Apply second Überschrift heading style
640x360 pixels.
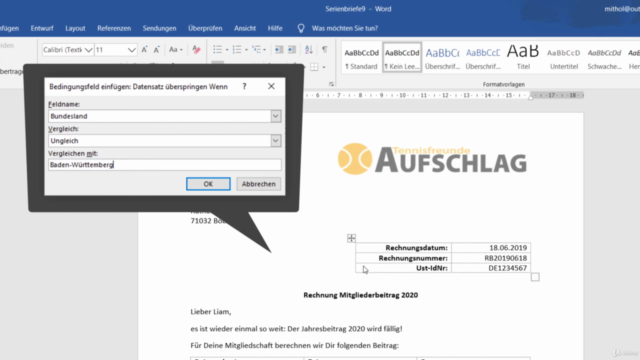pyautogui.click(x=483, y=58)
